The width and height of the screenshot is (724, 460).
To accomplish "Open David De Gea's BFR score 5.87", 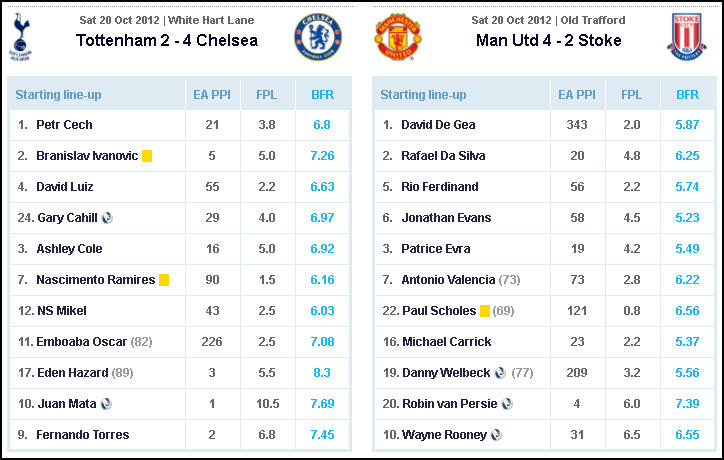I will (x=687, y=125).
